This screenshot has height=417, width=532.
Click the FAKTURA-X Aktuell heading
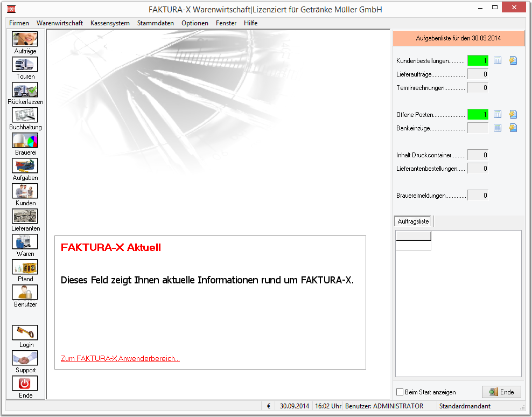tap(110, 247)
